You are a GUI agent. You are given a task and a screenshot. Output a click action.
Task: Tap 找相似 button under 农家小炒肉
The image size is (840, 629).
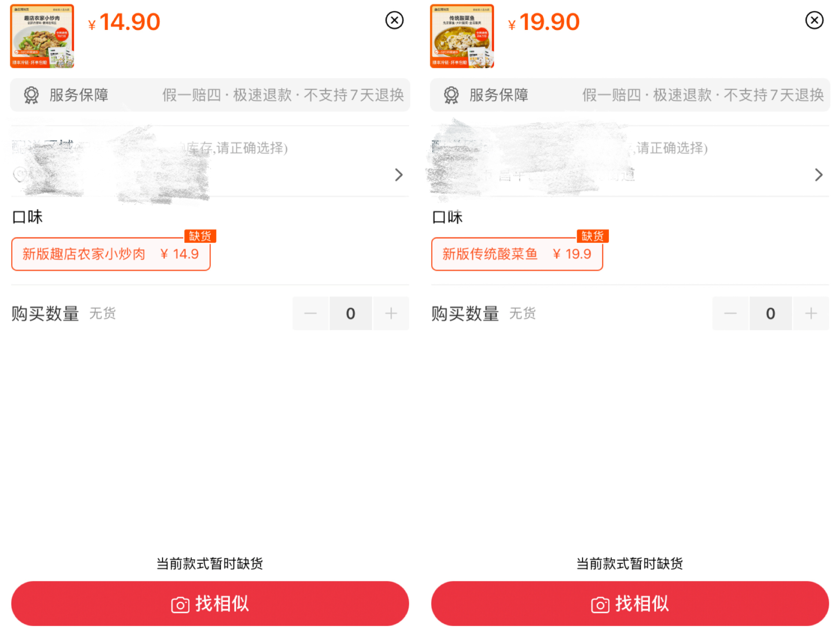(210, 603)
